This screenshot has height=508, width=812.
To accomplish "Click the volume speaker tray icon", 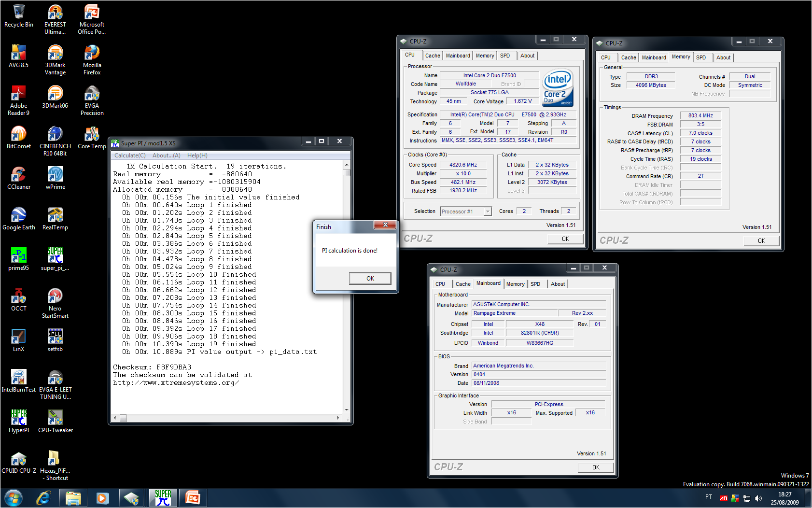I will tap(758, 498).
